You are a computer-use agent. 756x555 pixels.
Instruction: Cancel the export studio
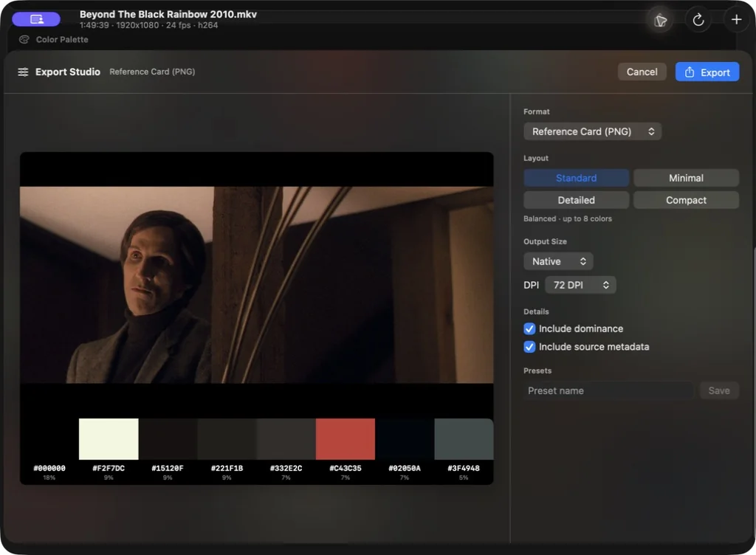pos(642,72)
